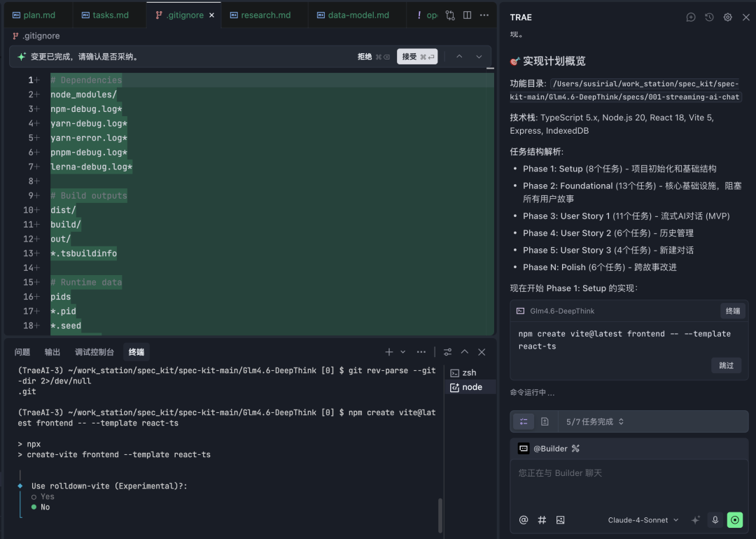
Task: Click the @Builder agent chip
Action: [x=549, y=449]
